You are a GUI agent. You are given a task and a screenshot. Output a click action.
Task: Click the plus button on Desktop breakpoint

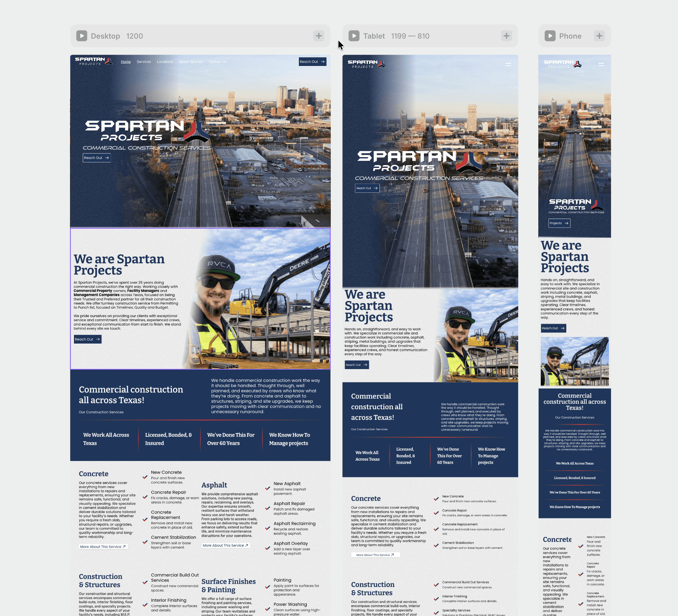click(319, 36)
